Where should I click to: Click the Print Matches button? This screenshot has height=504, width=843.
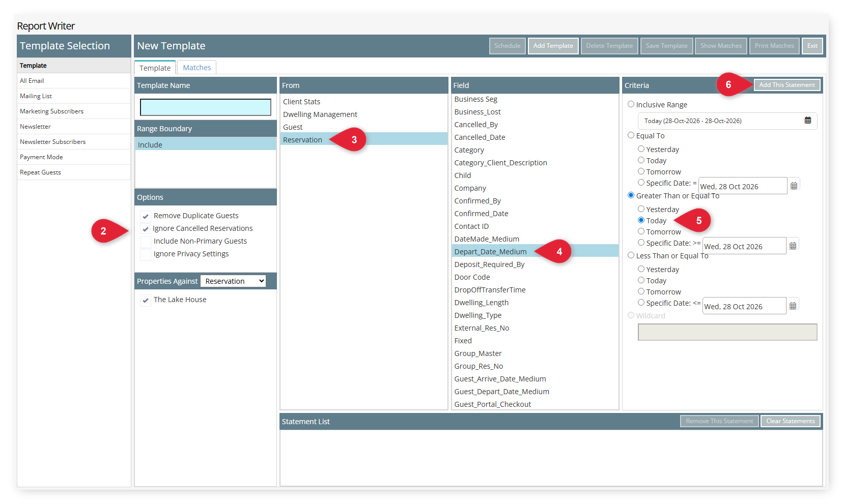click(774, 46)
